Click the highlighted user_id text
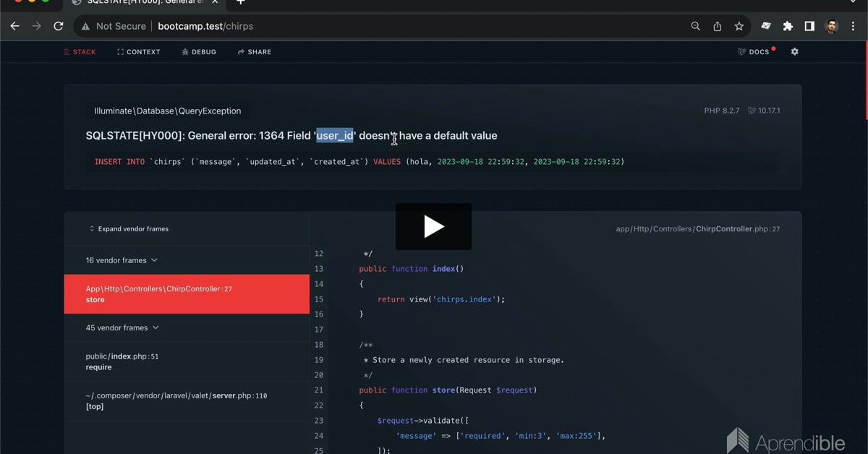 pyautogui.click(x=335, y=135)
